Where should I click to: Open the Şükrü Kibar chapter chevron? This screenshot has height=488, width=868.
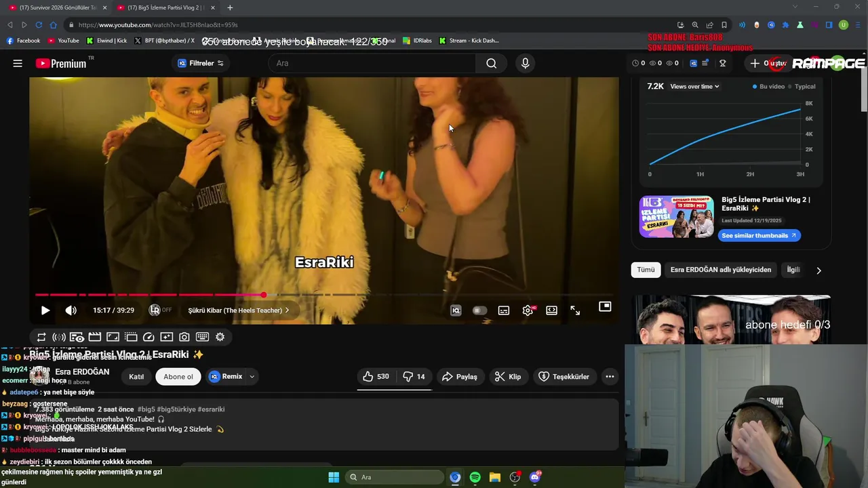[287, 310]
